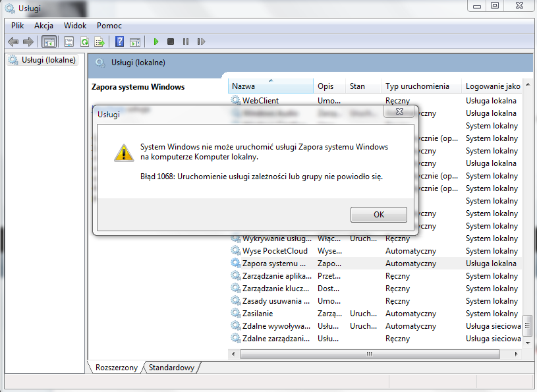
Task: Click Uruch... status in the Zasilanie row
Action: pyautogui.click(x=363, y=314)
